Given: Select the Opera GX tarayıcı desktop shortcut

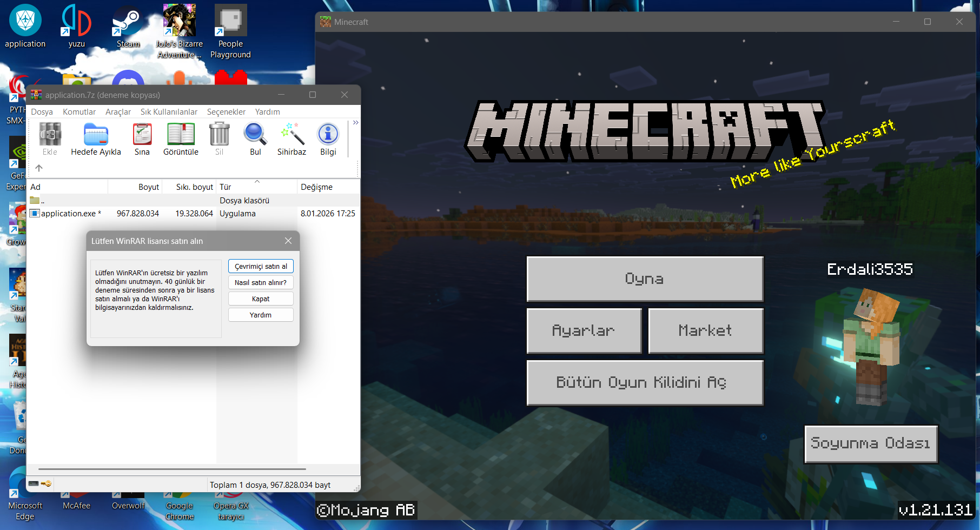Looking at the screenshot, I should pyautogui.click(x=231, y=505).
